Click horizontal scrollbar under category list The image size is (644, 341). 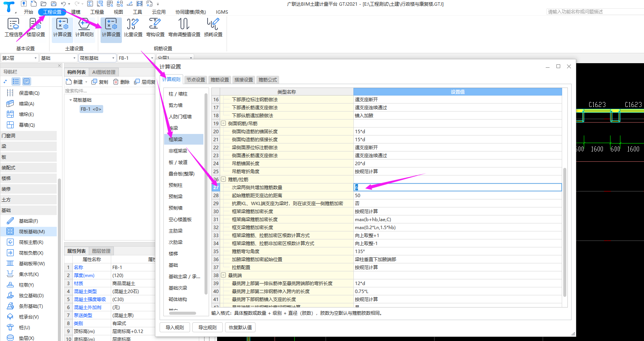click(x=182, y=313)
